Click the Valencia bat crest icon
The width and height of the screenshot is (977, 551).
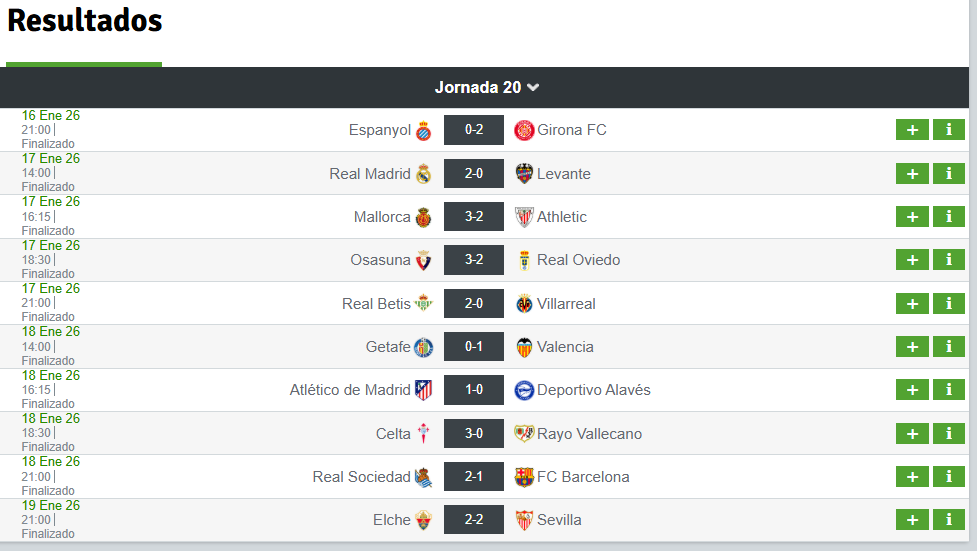pos(524,347)
